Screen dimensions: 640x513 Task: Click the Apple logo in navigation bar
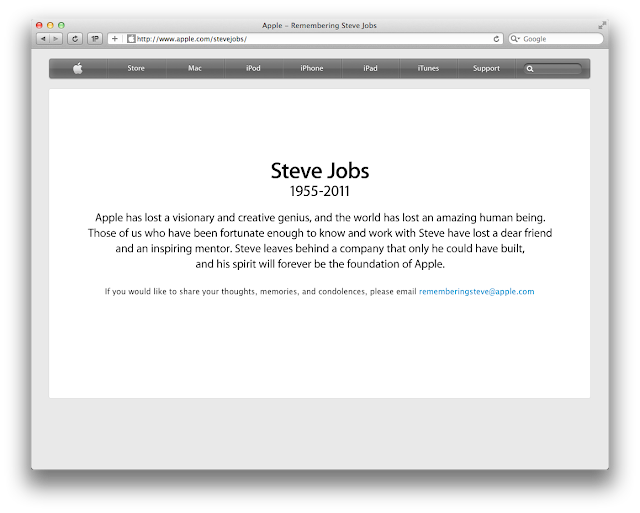pos(78,68)
